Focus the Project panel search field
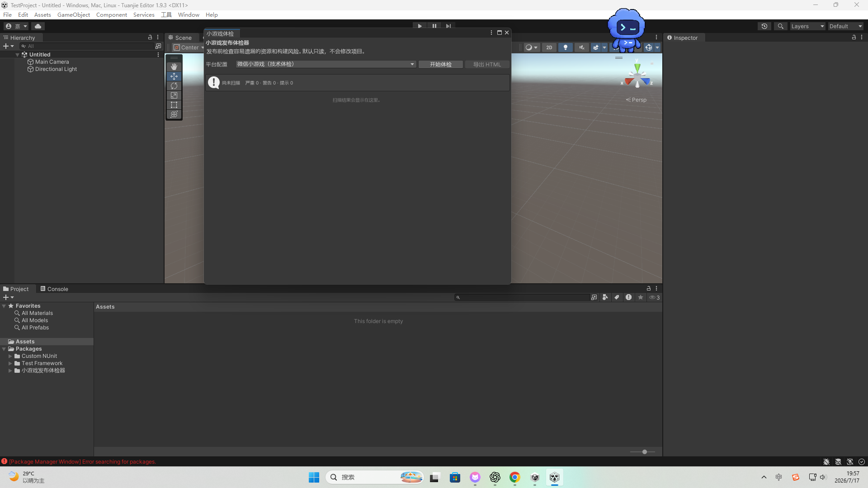The image size is (868, 488). [522, 297]
